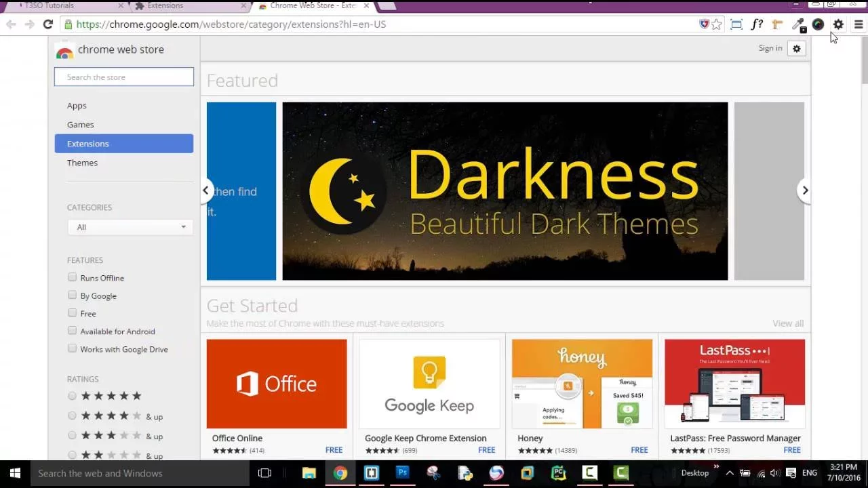Activate the eyedropper color picker extension
Image resolution: width=868 pixels, height=488 pixels.
click(x=798, y=24)
